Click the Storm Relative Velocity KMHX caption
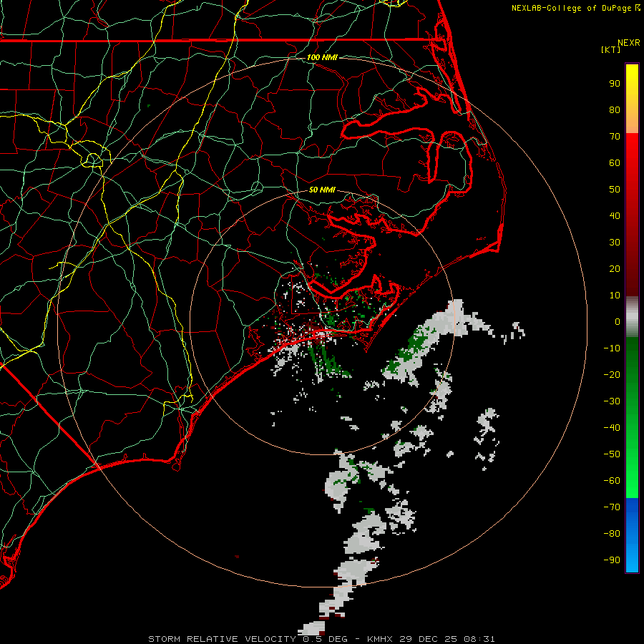The width and height of the screenshot is (644, 644). (x=321, y=639)
